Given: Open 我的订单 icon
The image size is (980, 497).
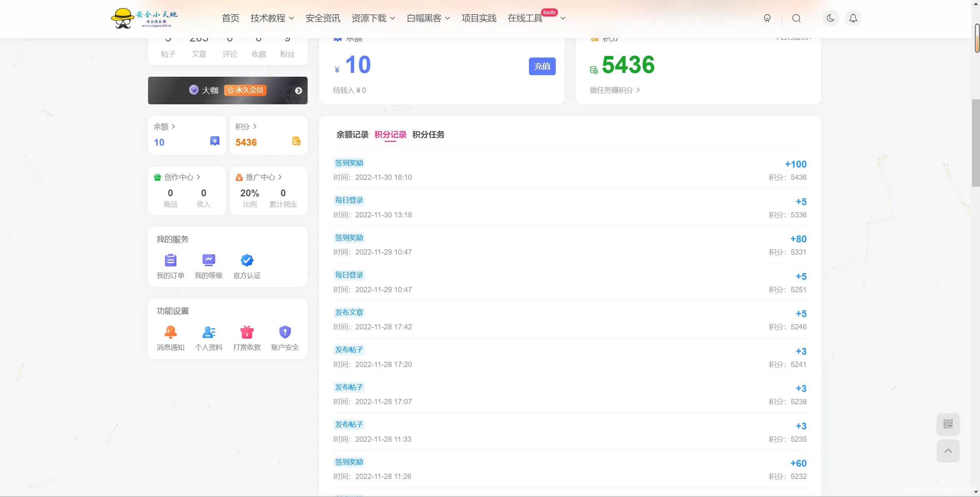Looking at the screenshot, I should [x=170, y=260].
